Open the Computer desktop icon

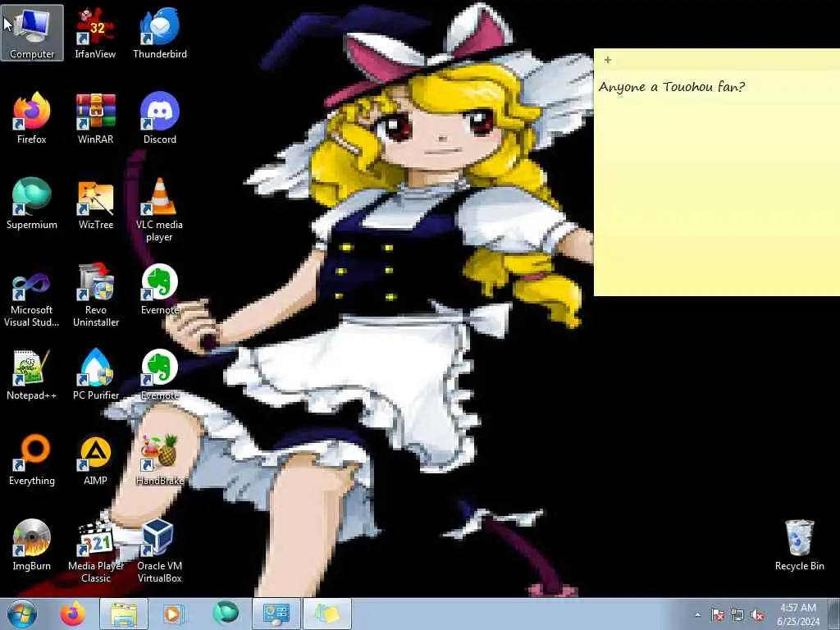pyautogui.click(x=32, y=33)
